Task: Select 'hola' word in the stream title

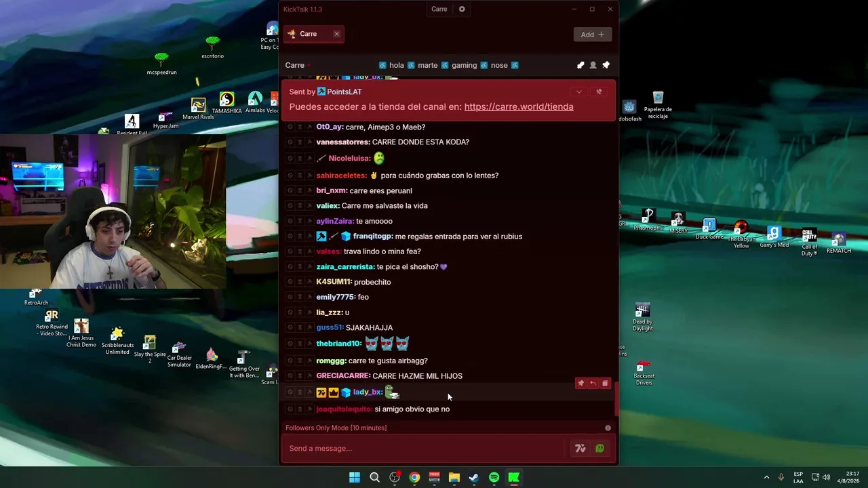Action: click(x=397, y=65)
